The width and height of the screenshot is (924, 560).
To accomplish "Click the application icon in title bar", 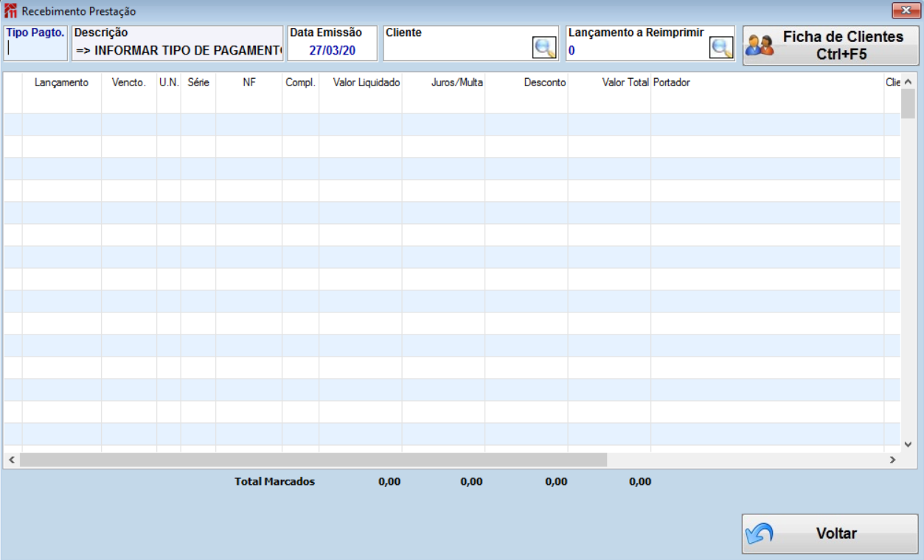I will pyautogui.click(x=11, y=11).
